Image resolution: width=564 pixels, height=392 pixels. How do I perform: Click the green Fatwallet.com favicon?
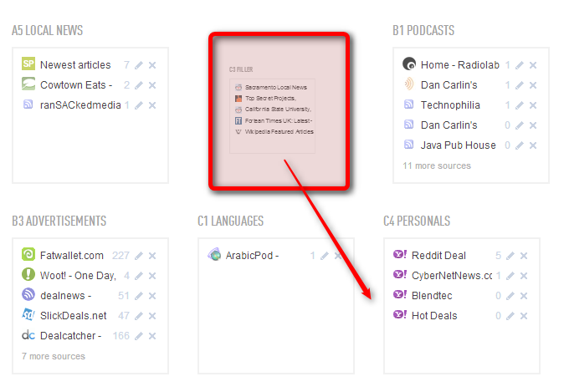(28, 254)
